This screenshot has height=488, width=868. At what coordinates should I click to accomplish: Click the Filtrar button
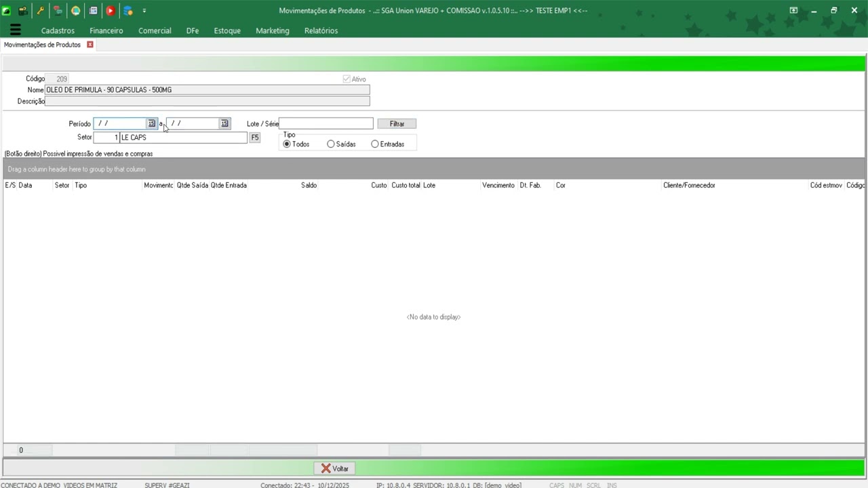point(397,123)
